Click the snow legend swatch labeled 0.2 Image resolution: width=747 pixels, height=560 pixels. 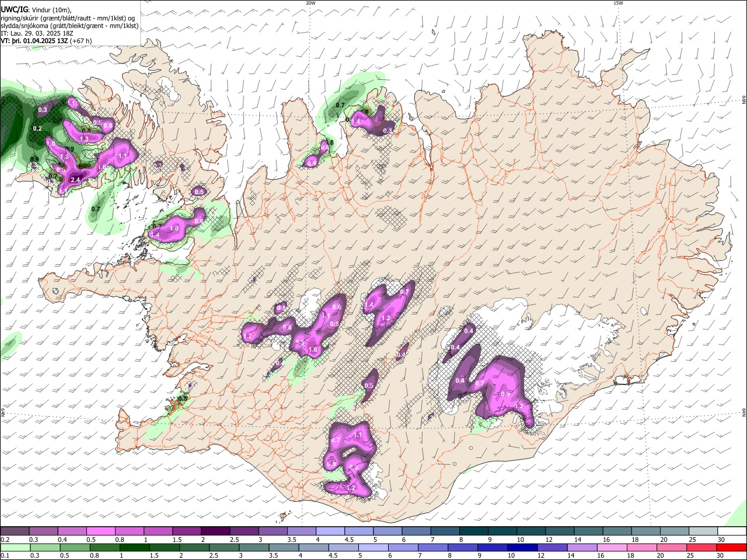[x=15, y=531]
